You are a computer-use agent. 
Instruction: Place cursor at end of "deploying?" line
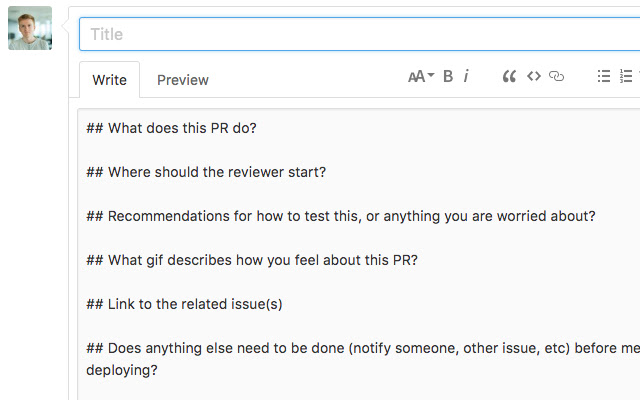pos(159,370)
